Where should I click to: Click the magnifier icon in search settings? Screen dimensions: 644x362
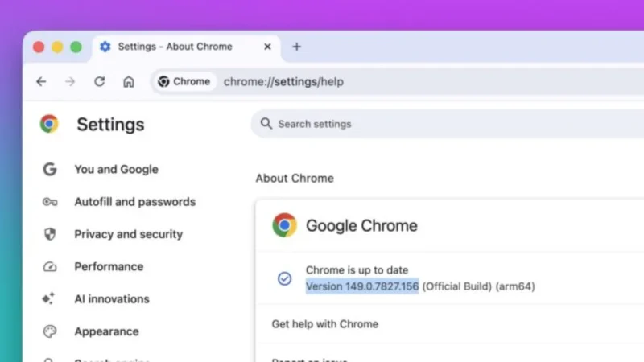pos(266,124)
